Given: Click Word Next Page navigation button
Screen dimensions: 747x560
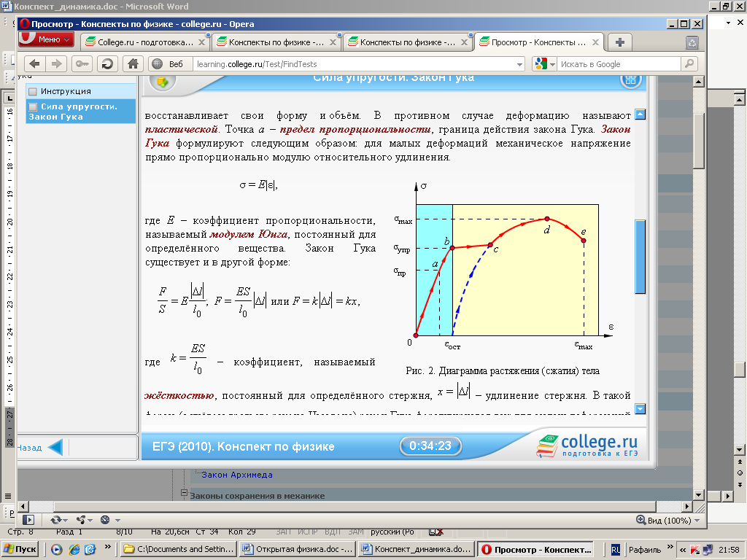Looking at the screenshot, I should 740,484.
